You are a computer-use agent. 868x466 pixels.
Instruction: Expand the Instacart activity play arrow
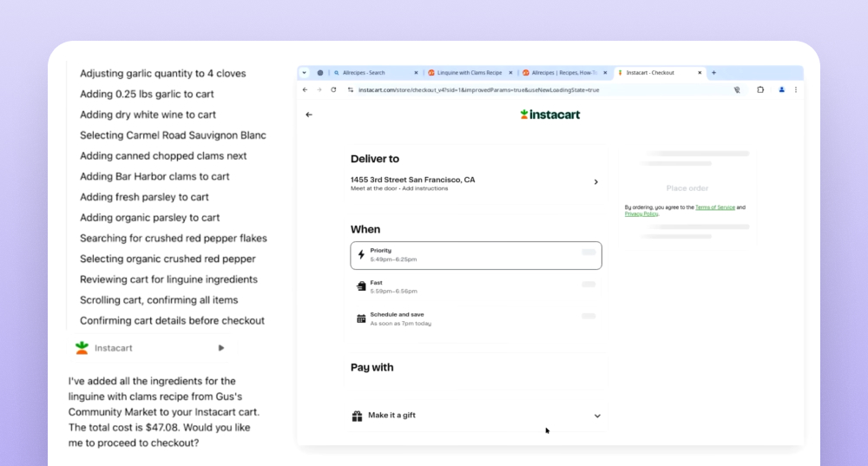(220, 348)
